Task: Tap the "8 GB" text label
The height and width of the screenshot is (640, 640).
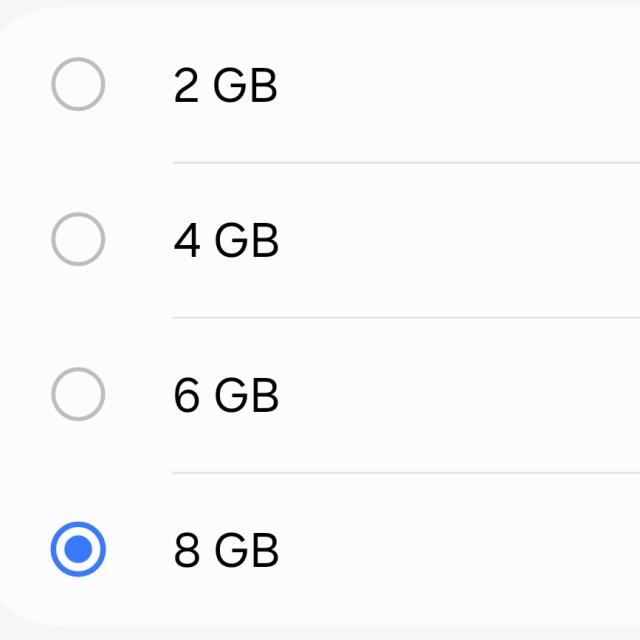Action: click(x=225, y=550)
